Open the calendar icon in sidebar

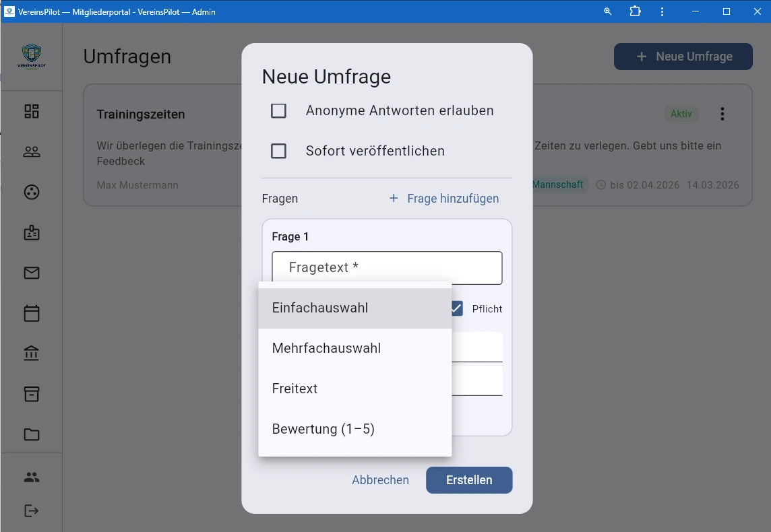click(31, 313)
